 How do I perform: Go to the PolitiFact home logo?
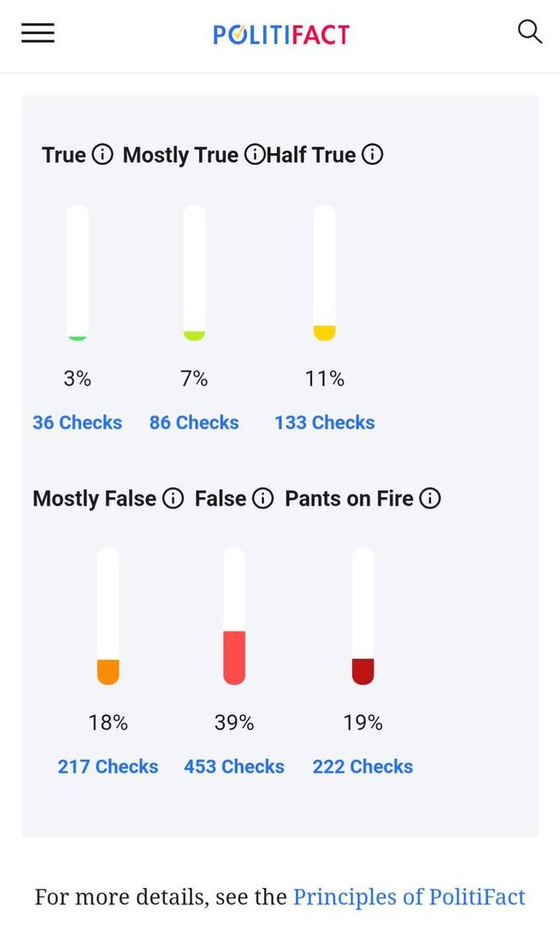(x=281, y=34)
